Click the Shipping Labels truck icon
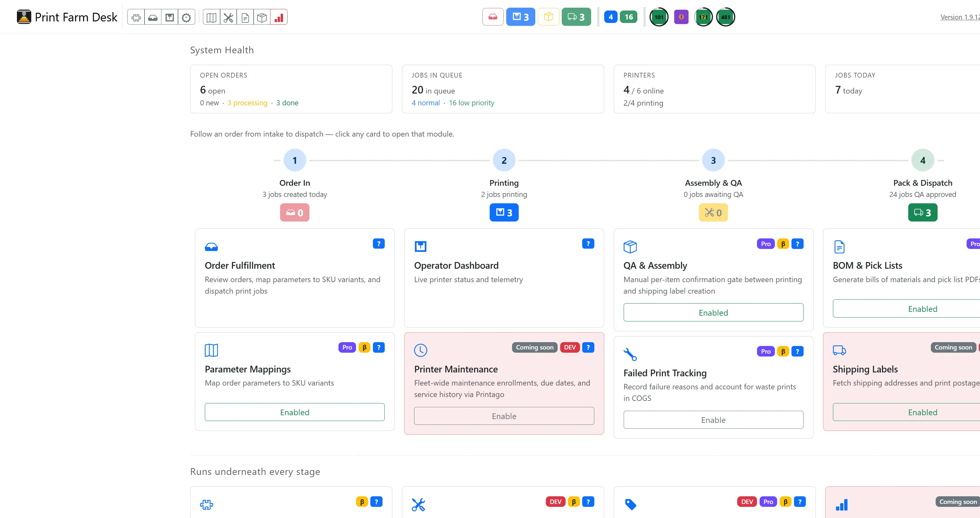This screenshot has height=518, width=980. click(839, 350)
